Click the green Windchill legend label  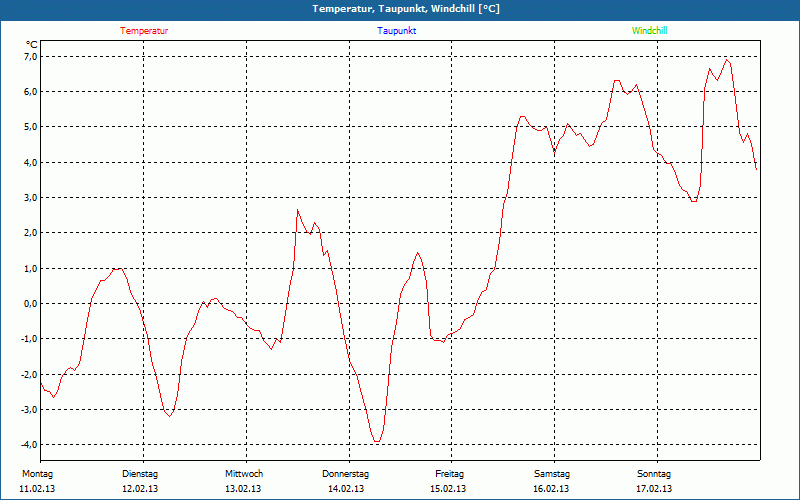tap(649, 31)
